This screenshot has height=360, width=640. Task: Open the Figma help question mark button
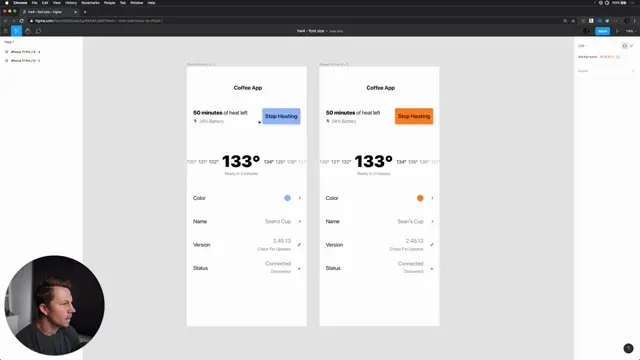point(628,348)
